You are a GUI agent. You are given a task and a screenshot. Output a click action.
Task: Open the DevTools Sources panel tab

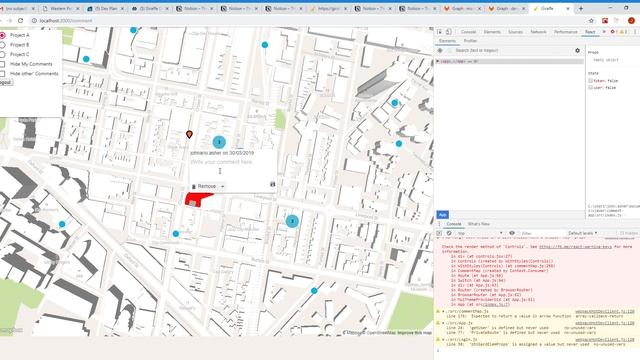pyautogui.click(x=515, y=32)
